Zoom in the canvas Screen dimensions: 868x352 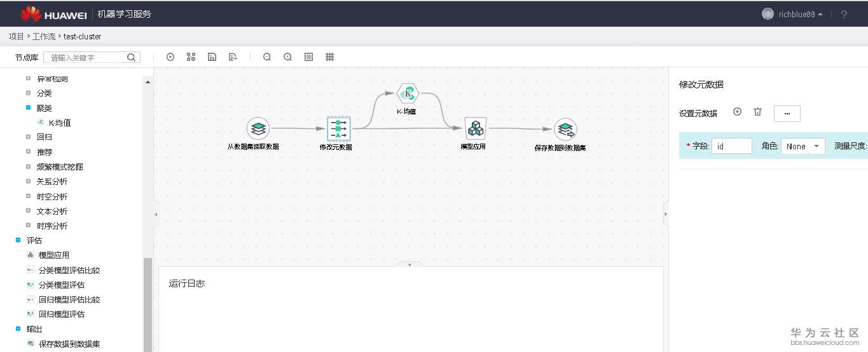pyautogui.click(x=288, y=57)
